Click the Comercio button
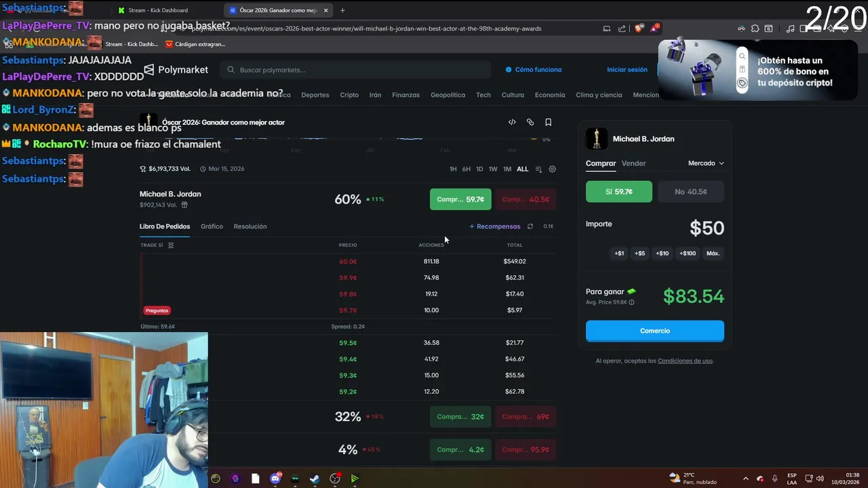This screenshot has height=488, width=868. click(655, 331)
